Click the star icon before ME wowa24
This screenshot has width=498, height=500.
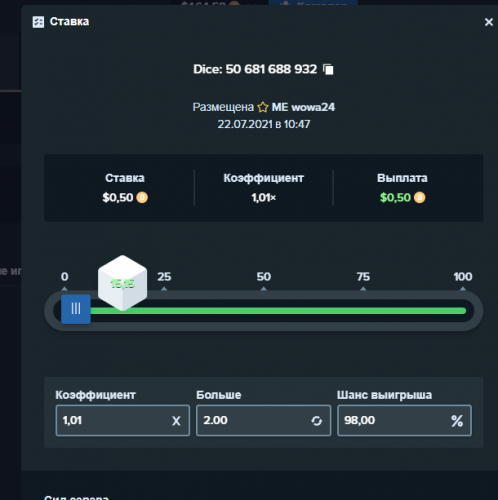coord(263,107)
